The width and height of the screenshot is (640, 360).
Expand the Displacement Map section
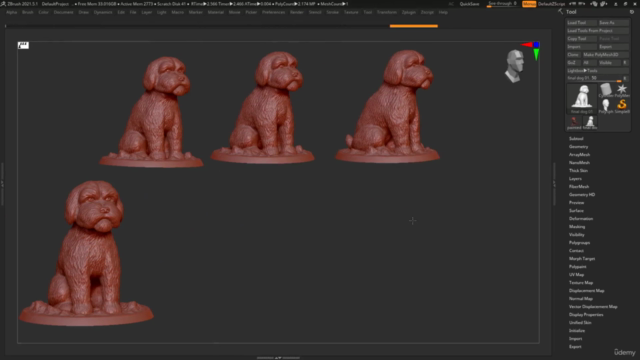pos(587,291)
